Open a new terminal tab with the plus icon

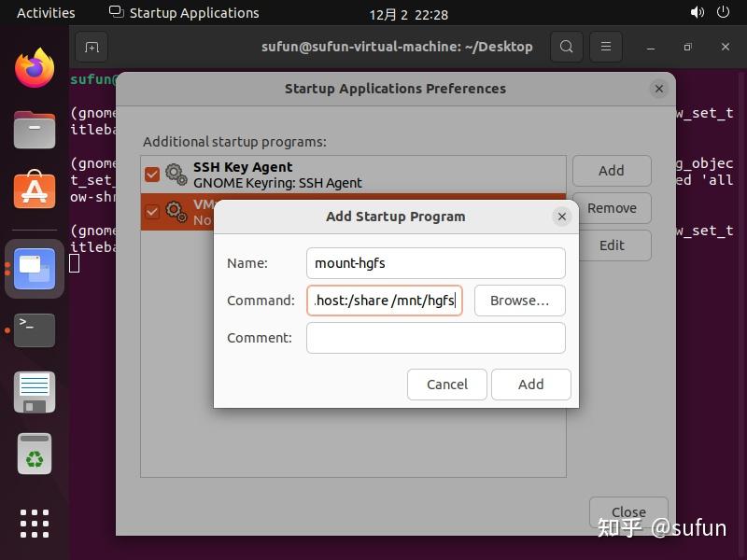click(x=91, y=46)
